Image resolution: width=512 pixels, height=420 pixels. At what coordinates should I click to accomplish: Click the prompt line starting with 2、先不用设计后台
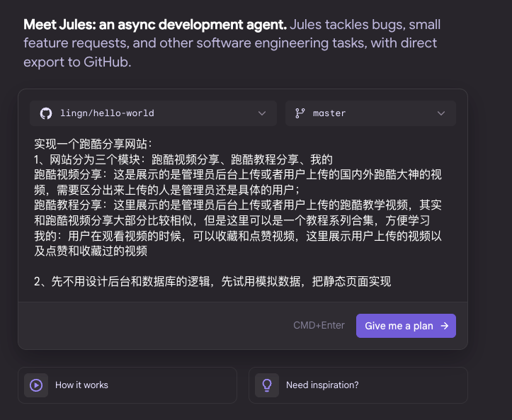[212, 281]
